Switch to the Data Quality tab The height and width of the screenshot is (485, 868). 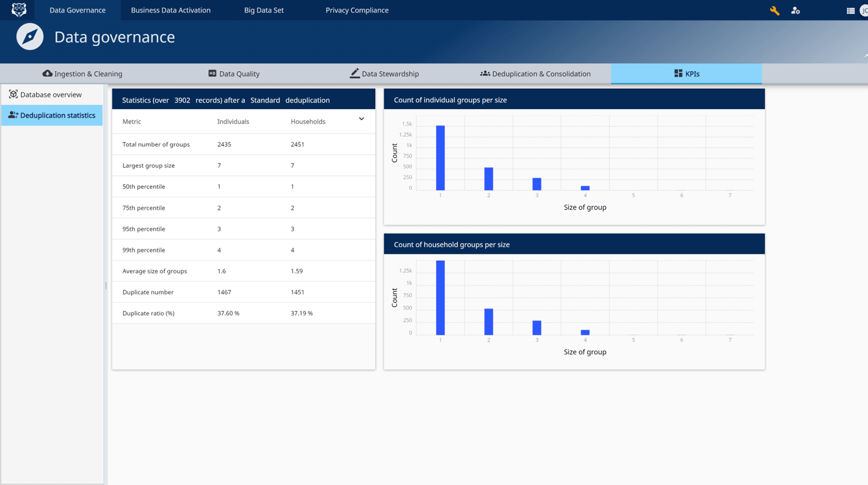click(234, 73)
